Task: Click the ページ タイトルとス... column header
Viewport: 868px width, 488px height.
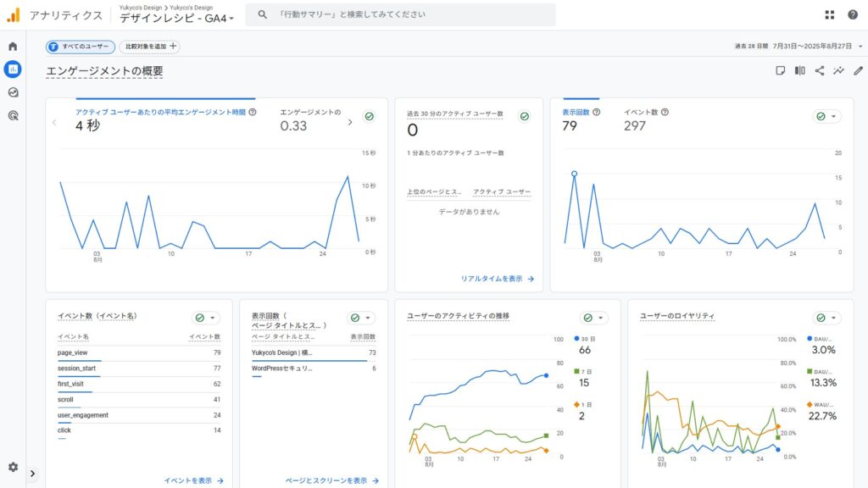Action: tap(283, 336)
